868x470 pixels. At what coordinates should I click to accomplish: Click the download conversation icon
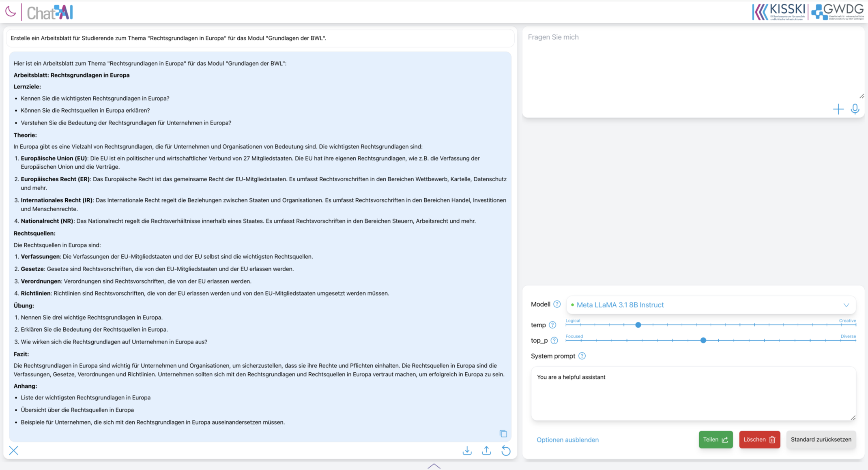click(x=467, y=450)
